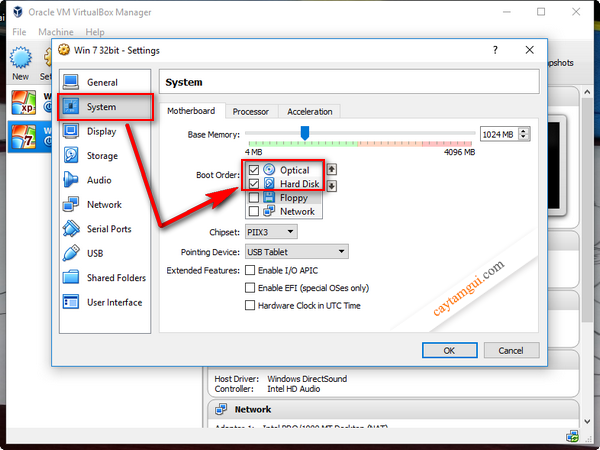Image resolution: width=600 pixels, height=450 pixels.
Task: Open the General settings category
Action: 105,82
